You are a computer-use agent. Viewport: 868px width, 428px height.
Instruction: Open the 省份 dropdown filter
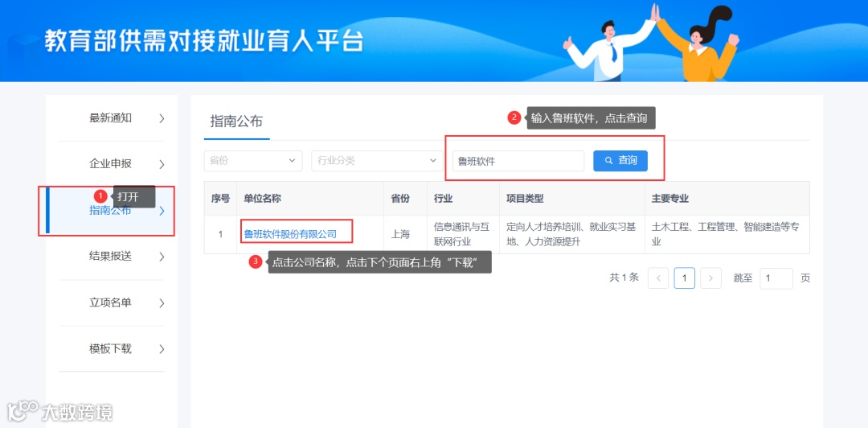point(253,161)
